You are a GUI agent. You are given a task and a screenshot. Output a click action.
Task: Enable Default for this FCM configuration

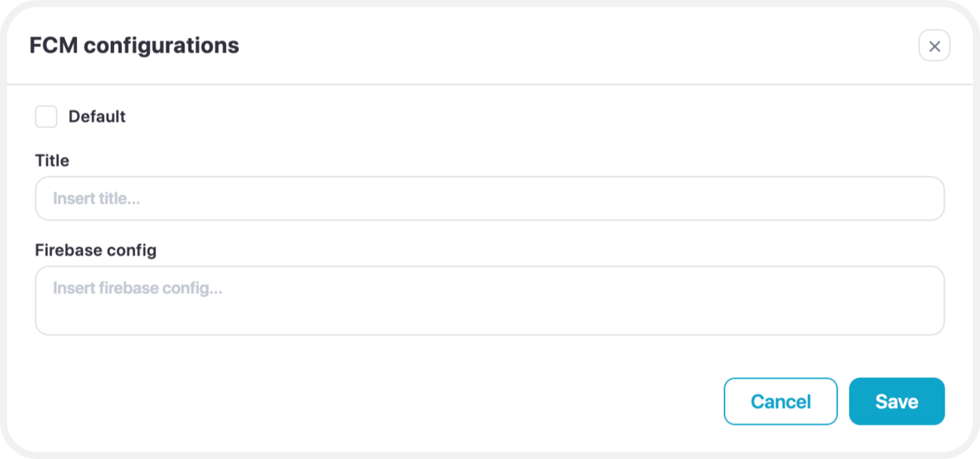tap(46, 117)
